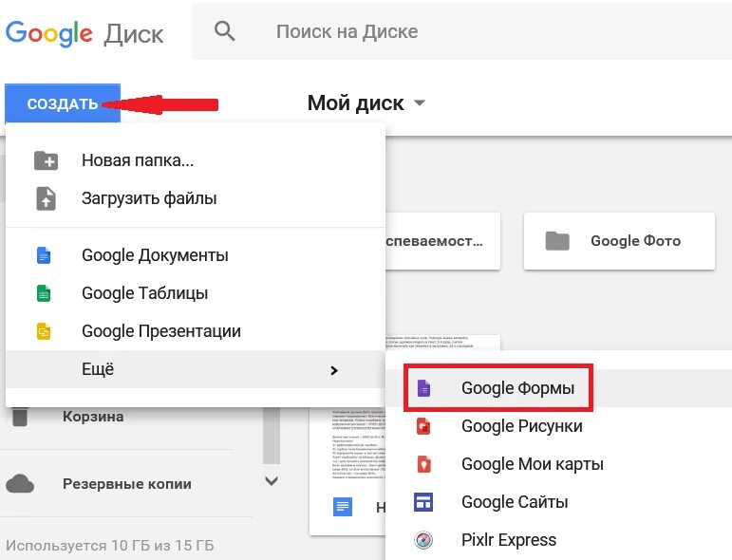Open the 'Google Фото' folder card
The image size is (732, 560).
click(x=619, y=241)
